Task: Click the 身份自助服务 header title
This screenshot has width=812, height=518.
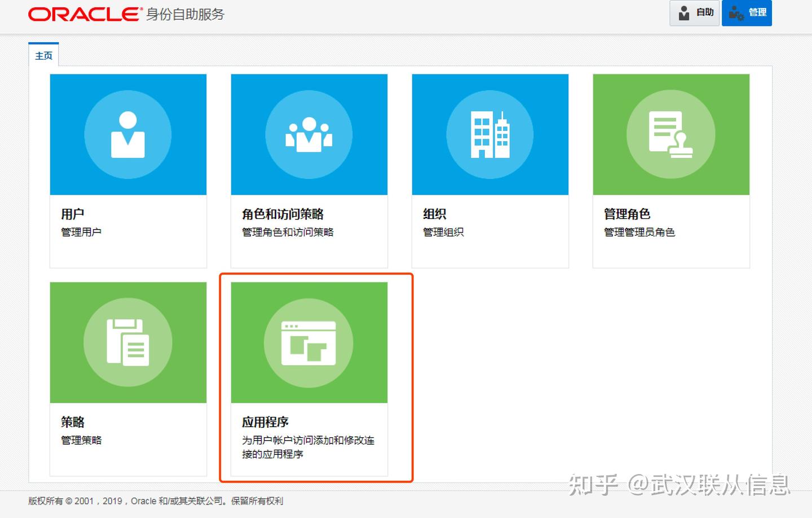Action: click(x=186, y=14)
